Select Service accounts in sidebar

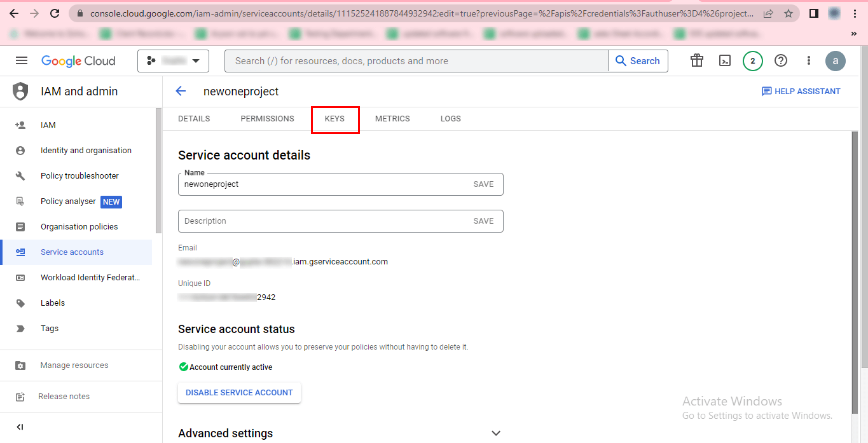click(76, 252)
